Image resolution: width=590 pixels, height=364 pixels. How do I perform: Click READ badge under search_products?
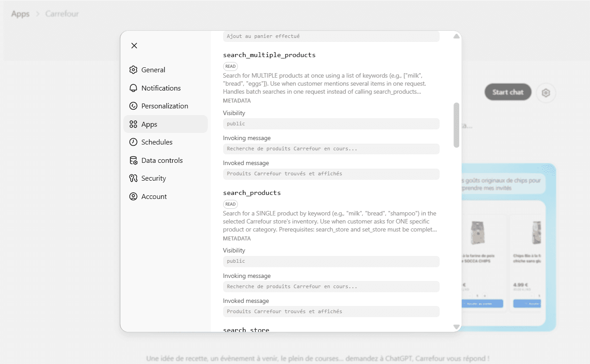pos(230,204)
